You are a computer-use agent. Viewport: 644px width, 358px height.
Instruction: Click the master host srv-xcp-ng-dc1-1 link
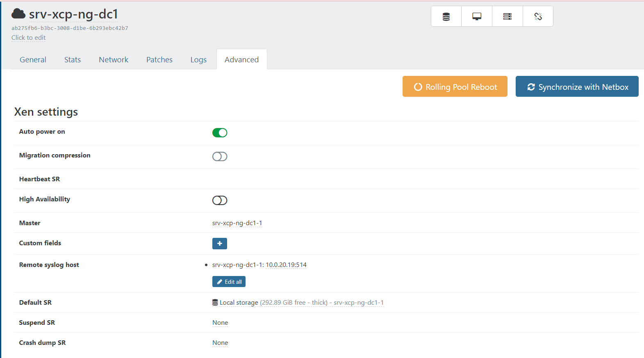point(237,223)
